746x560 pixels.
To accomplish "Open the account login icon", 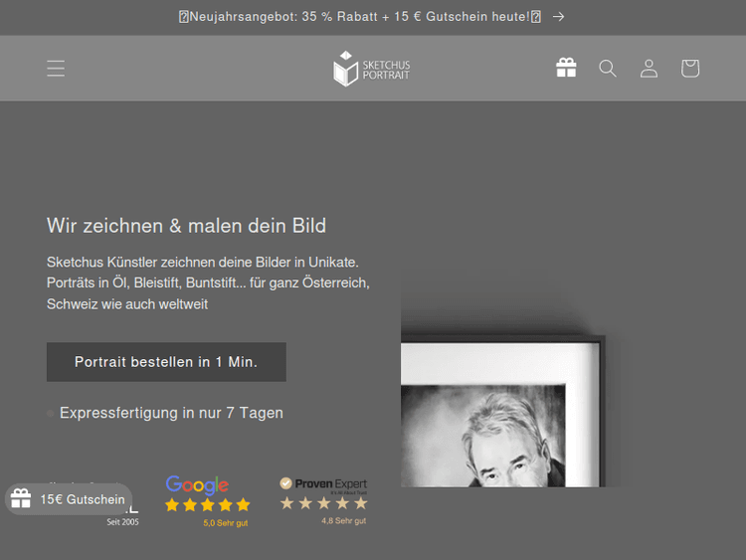I will tap(649, 68).
